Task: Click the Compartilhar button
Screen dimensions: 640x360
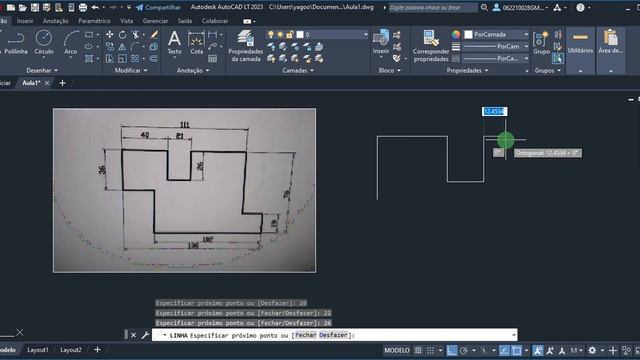Action: (x=158, y=7)
